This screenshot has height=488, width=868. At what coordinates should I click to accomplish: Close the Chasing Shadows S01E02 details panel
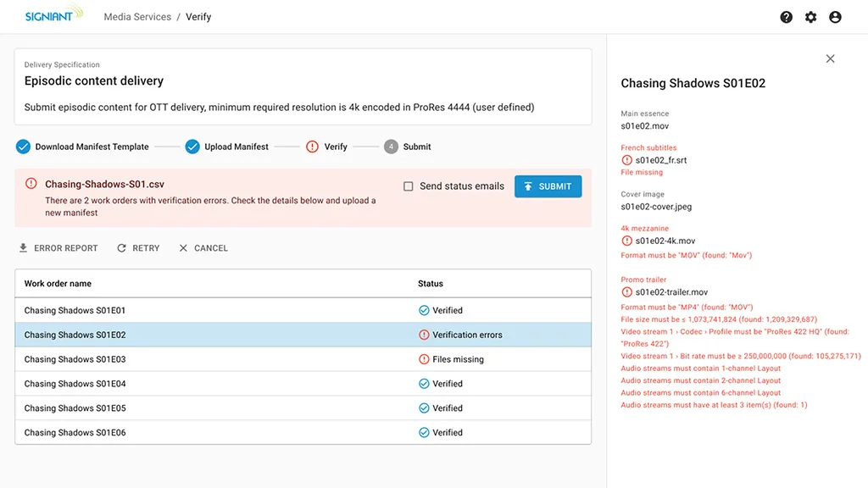pos(830,58)
